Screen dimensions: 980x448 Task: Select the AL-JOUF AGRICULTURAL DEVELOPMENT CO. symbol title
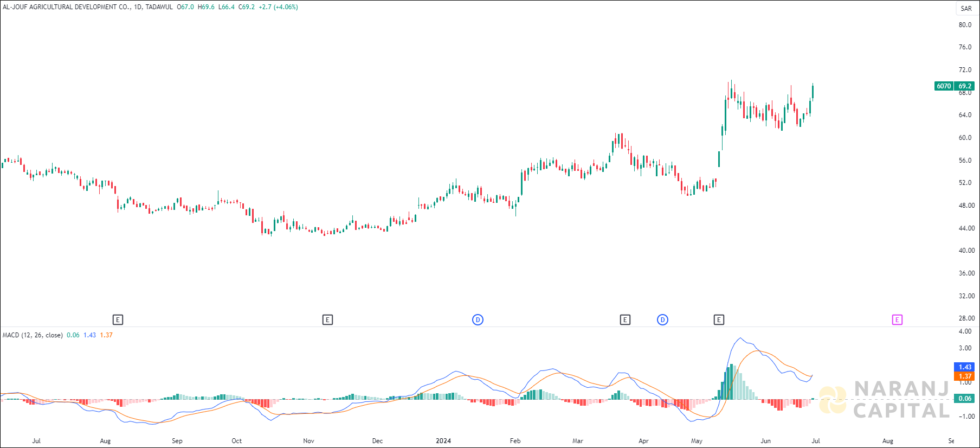[x=67, y=7]
